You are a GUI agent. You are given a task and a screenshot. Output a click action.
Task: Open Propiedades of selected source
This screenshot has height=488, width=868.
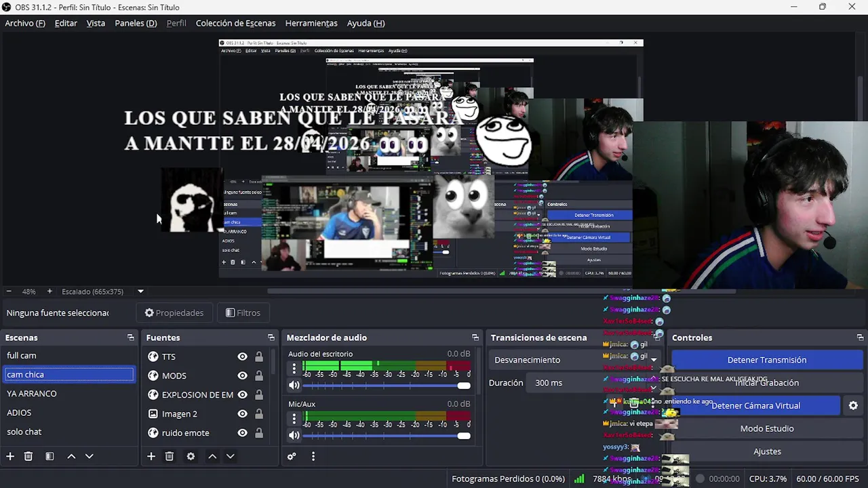[174, 312]
